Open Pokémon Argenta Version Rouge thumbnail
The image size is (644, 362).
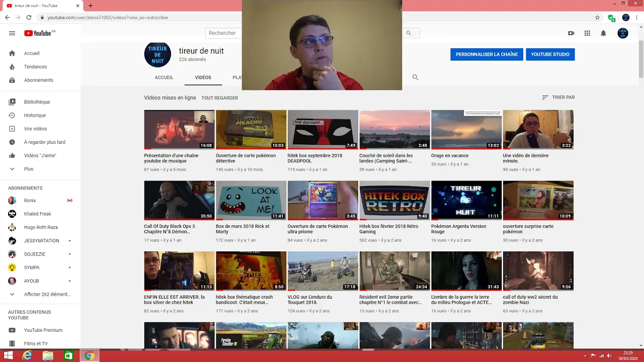click(466, 201)
